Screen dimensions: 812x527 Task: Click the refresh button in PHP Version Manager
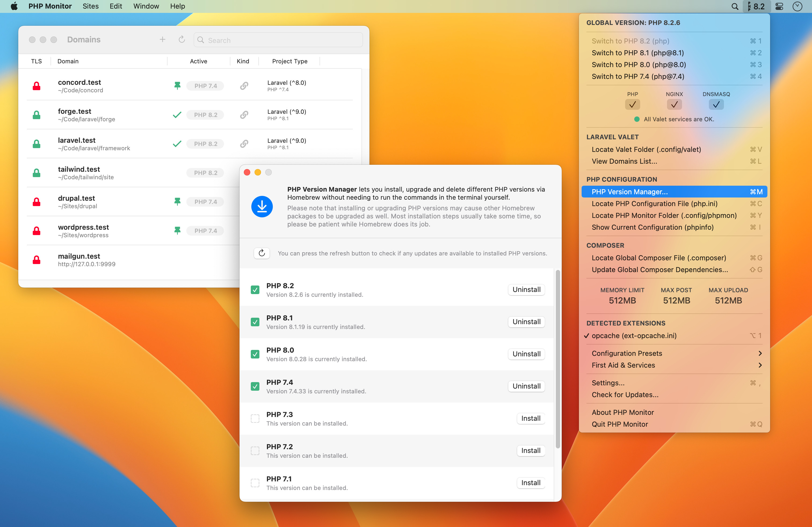click(262, 253)
